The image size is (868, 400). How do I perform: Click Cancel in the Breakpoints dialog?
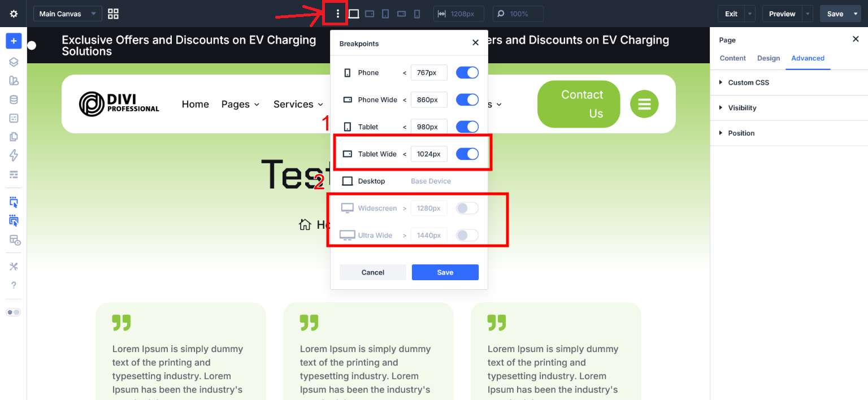click(x=373, y=272)
